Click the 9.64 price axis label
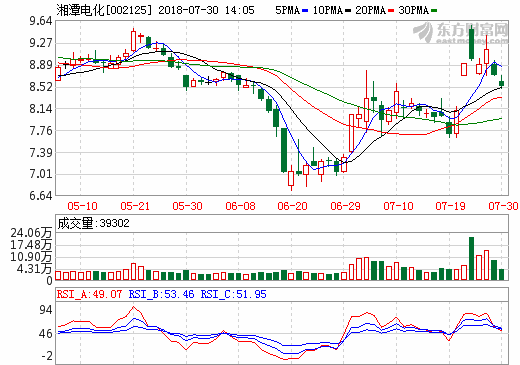 tap(41, 21)
